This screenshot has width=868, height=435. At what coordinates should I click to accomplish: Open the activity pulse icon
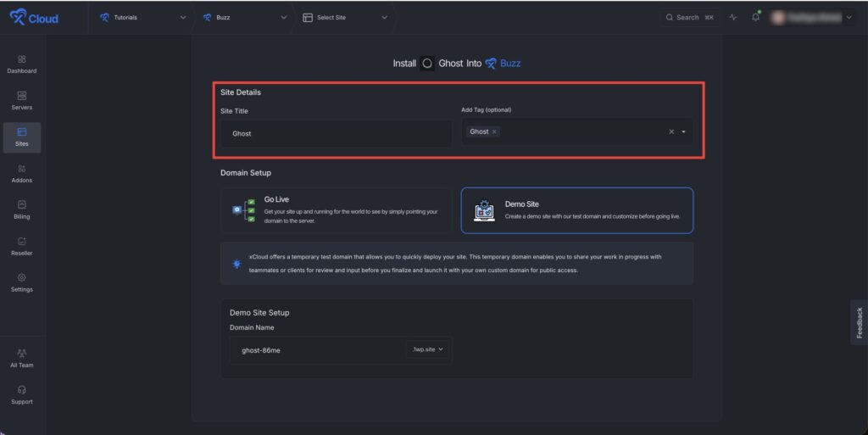[x=733, y=18]
